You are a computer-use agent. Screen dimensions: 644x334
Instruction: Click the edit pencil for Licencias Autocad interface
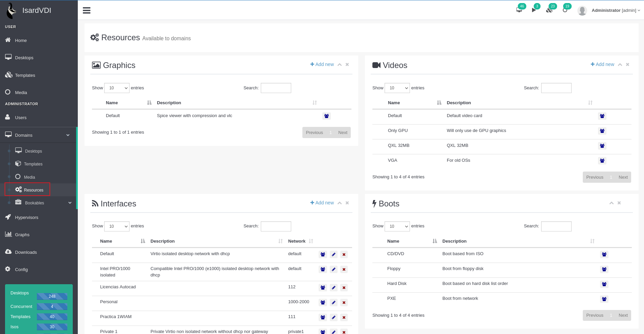click(x=333, y=288)
